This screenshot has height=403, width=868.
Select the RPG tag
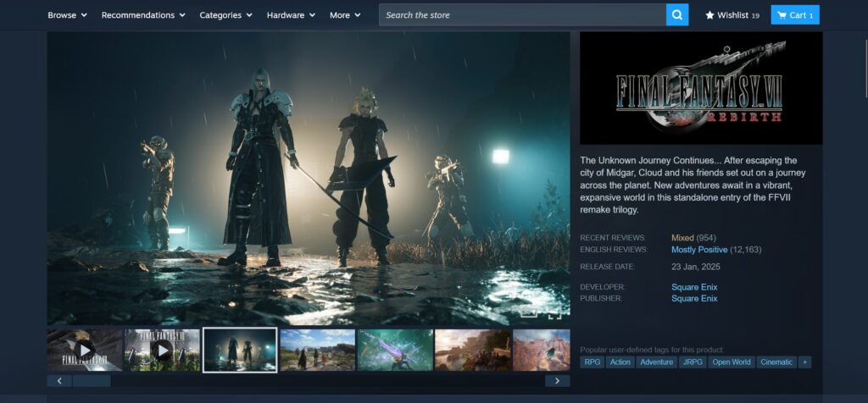click(x=592, y=362)
